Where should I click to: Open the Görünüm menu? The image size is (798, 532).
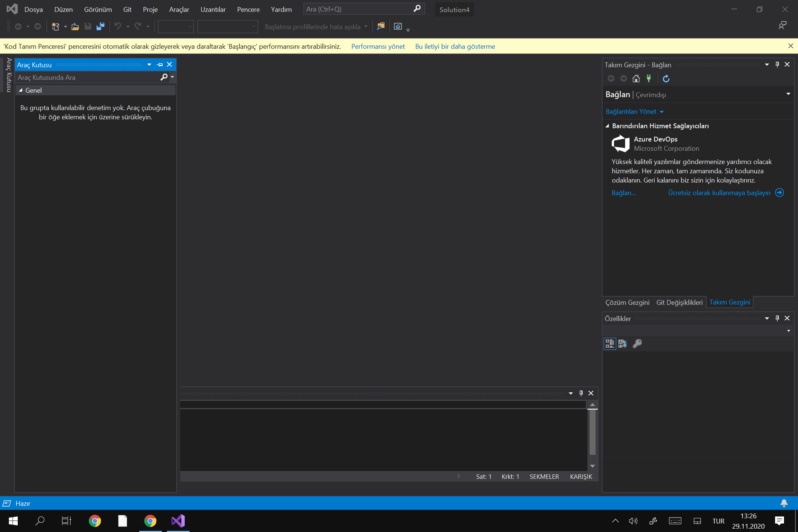(x=98, y=9)
